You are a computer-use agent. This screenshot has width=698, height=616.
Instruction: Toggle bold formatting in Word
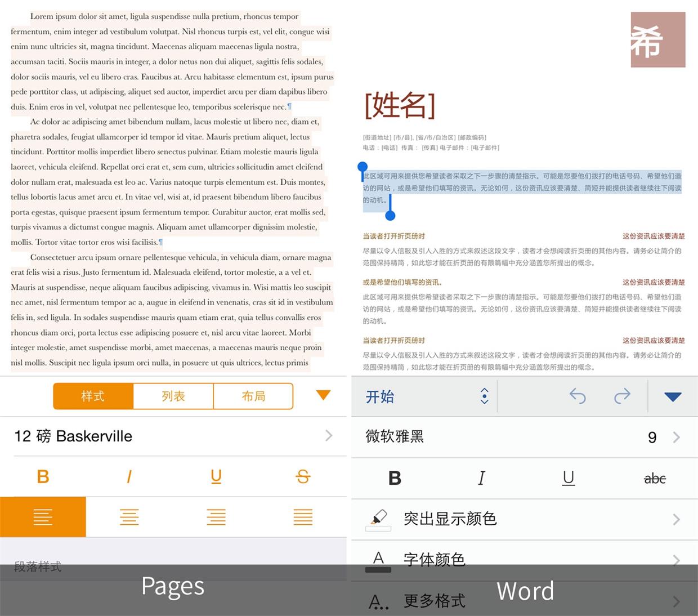(395, 478)
